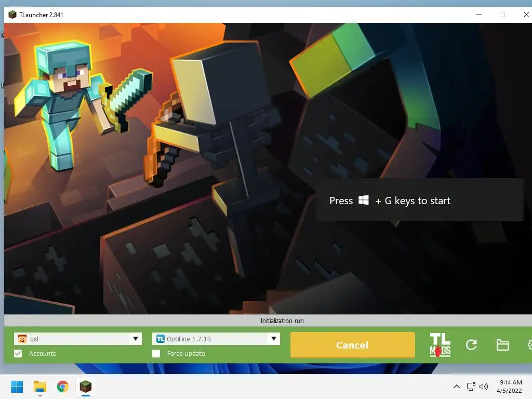Open the settings gear icon in the launcher

point(529,345)
